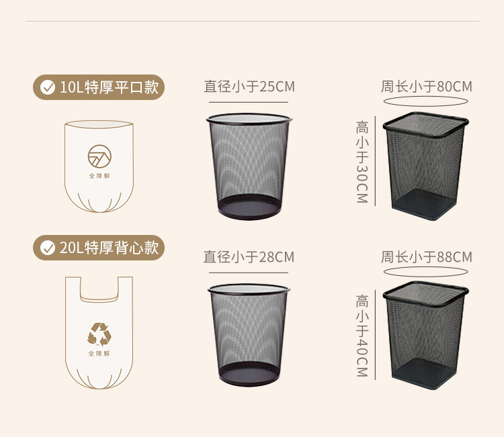Select the 20L特厚背心款 label pill
This screenshot has height=437, width=504.
(99, 248)
